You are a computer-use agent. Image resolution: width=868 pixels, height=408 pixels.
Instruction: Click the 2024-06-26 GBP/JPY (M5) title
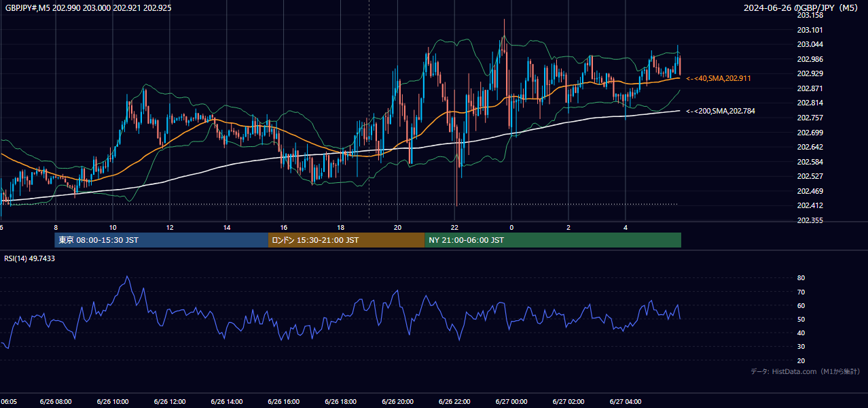(801, 7)
